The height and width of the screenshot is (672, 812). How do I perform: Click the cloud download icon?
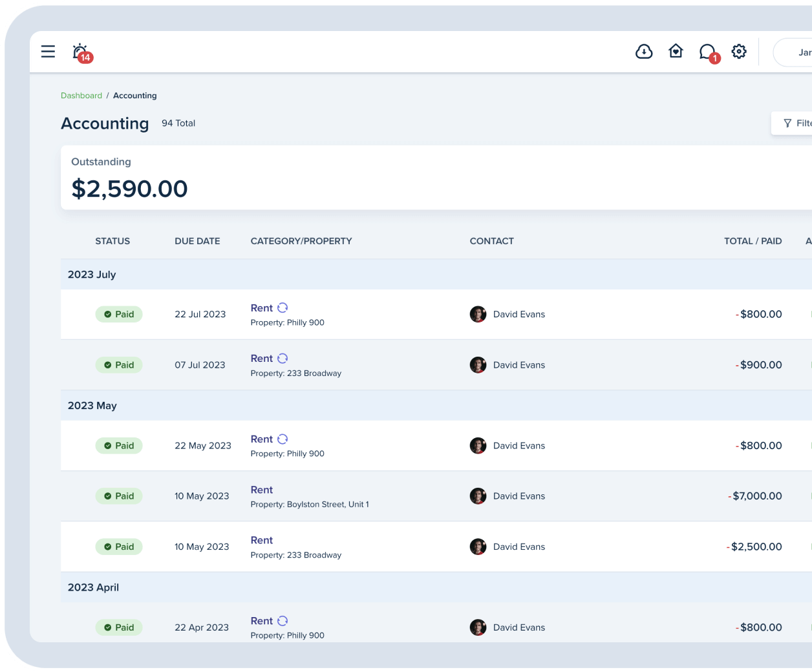point(644,52)
